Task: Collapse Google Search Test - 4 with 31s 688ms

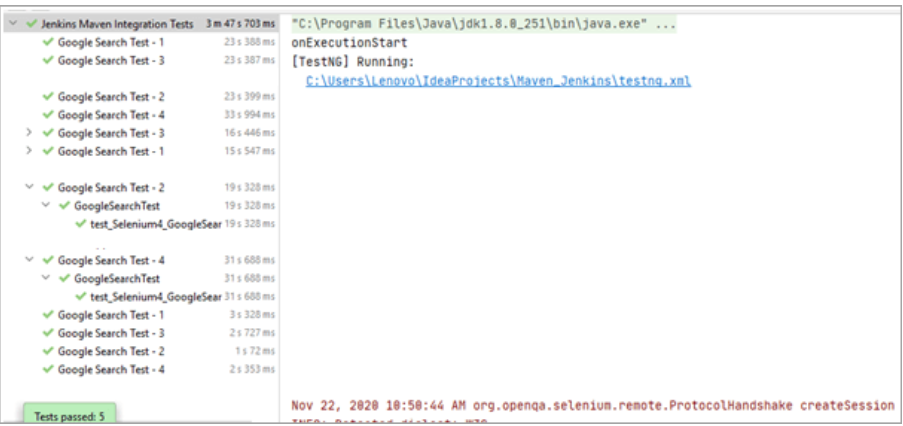Action: click(x=30, y=261)
